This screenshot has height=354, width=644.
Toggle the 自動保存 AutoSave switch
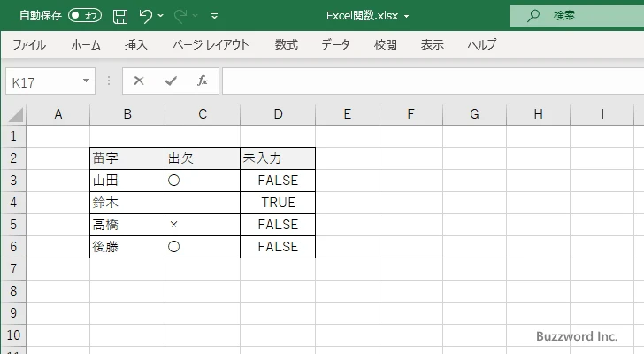coord(85,16)
